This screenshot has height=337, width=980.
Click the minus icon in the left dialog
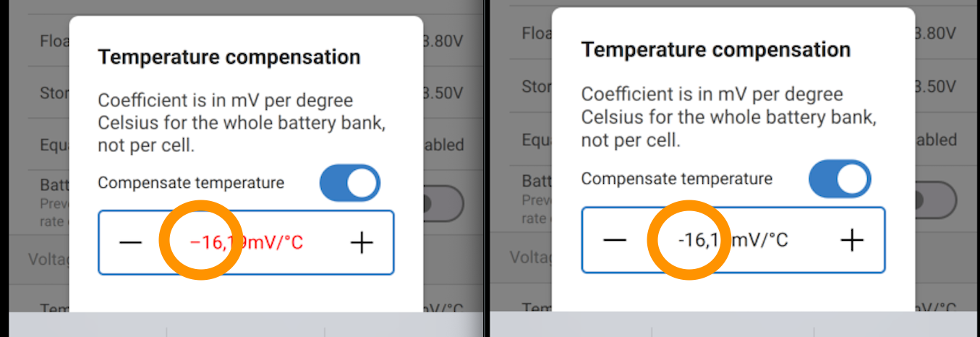[130, 243]
